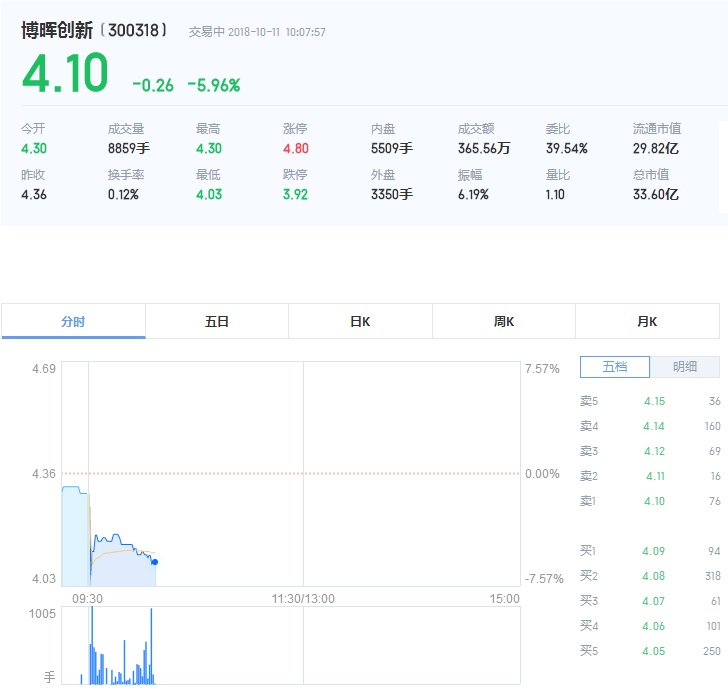The image size is (728, 693).
Task: Switch to the 明细 trade details tab
Action: coord(685,367)
